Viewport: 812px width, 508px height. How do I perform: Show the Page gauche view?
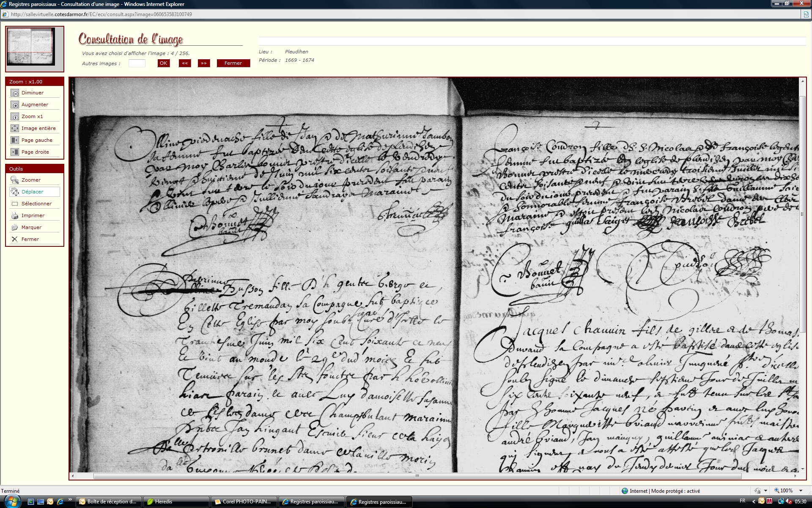click(x=15, y=140)
